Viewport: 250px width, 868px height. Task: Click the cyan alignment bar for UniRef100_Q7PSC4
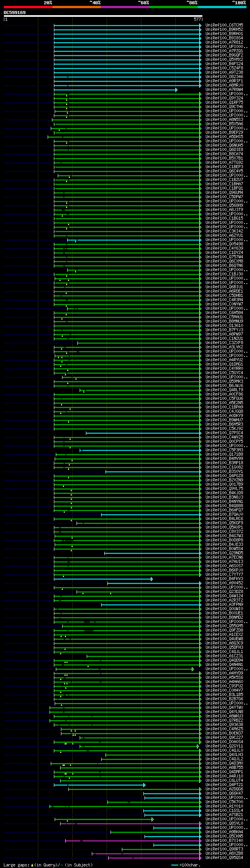[x=144, y=433]
